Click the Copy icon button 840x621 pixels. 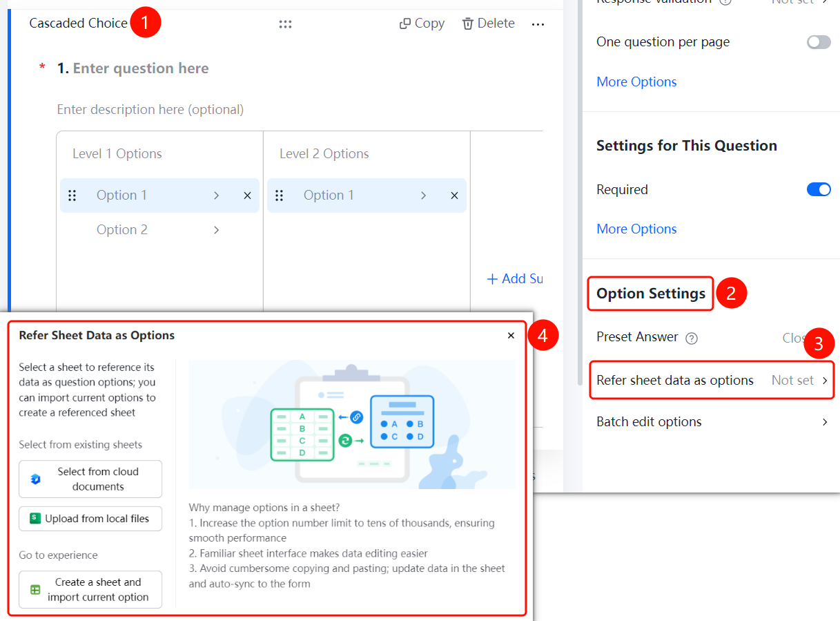click(x=422, y=23)
